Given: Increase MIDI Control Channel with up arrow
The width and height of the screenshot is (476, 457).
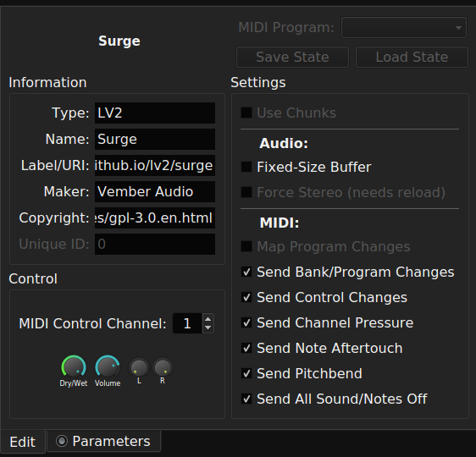Looking at the screenshot, I should (x=208, y=319).
